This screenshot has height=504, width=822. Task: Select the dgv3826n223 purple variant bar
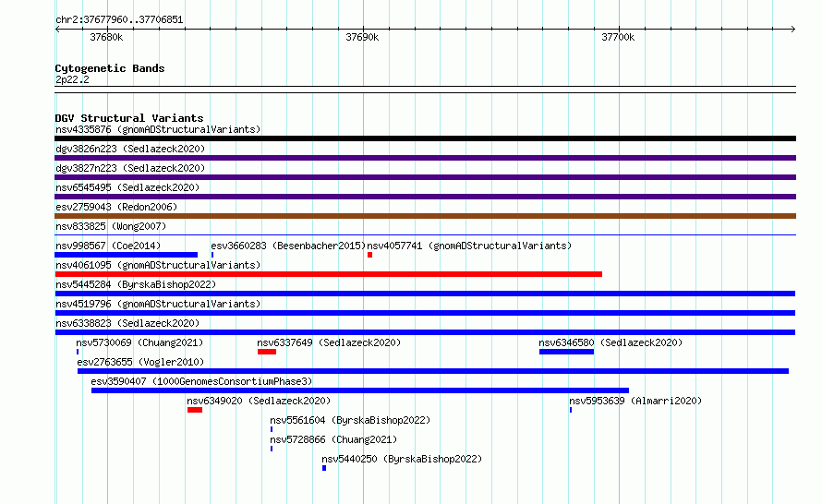[x=425, y=158]
